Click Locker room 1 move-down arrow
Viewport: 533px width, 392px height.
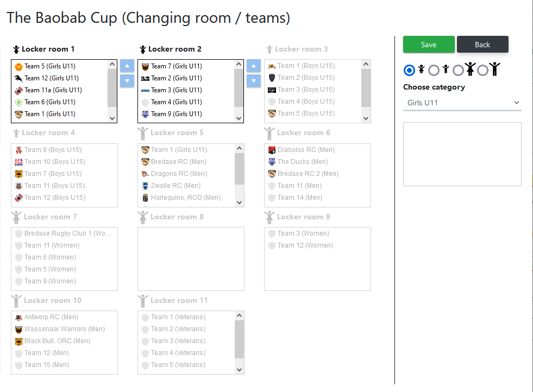(127, 80)
